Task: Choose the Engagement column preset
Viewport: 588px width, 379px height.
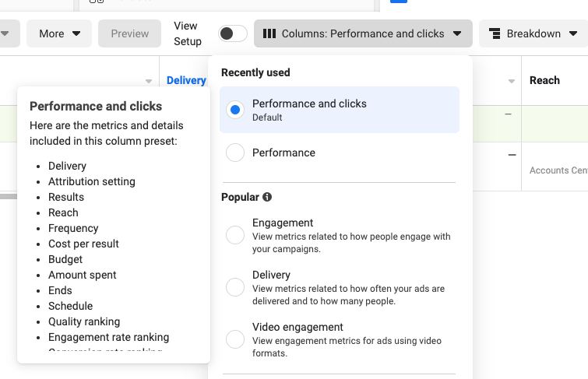Action: tap(235, 234)
